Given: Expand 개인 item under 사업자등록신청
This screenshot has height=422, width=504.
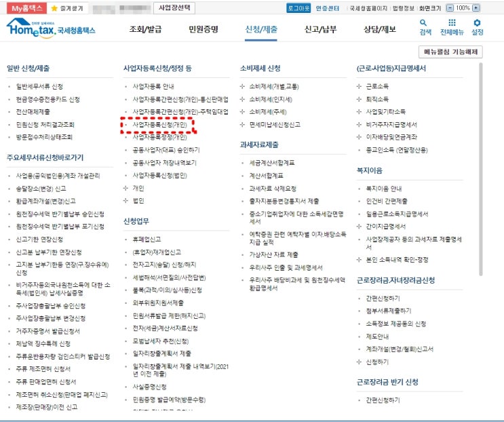Looking at the screenshot, I should click(x=125, y=188).
